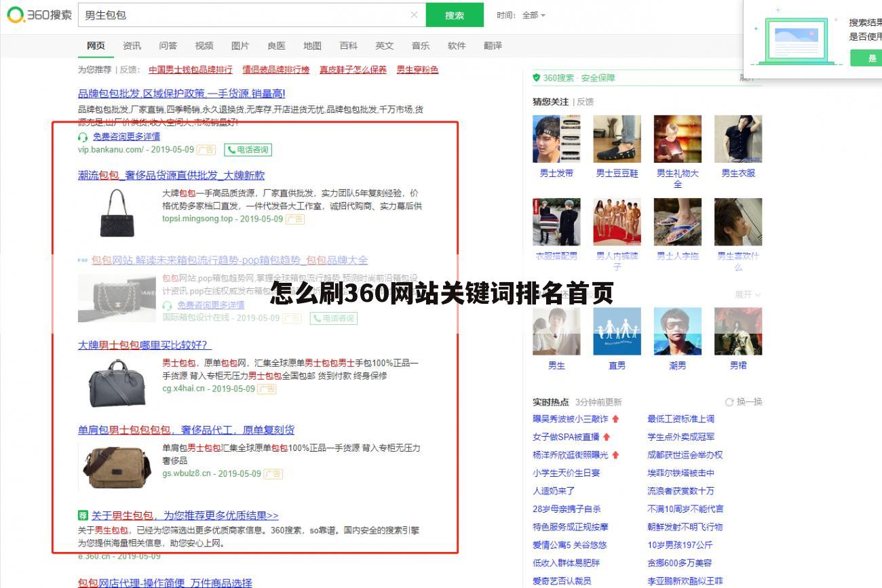Open result 品牌包包批发,区域保护政策
This screenshot has height=588, width=882.
click(x=182, y=94)
